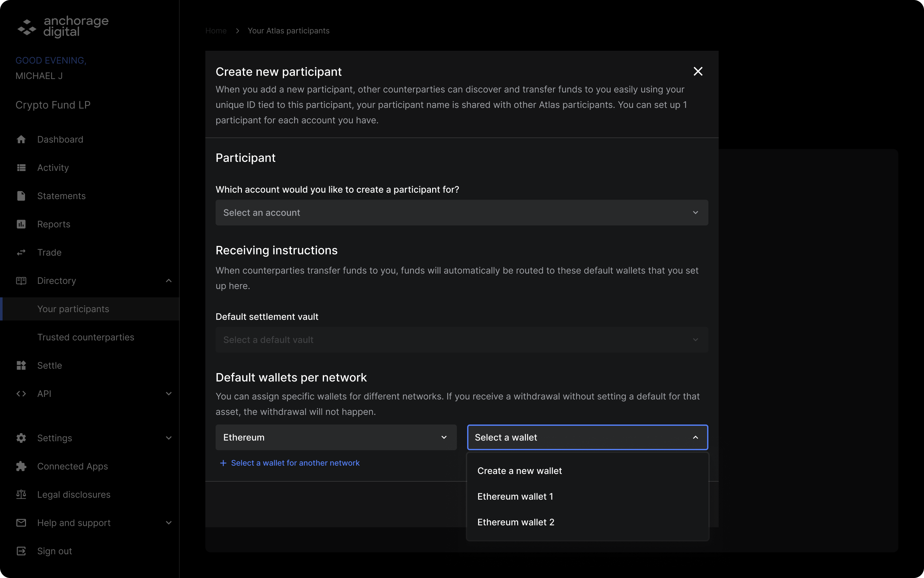Image resolution: width=924 pixels, height=578 pixels.
Task: Click the Directory book icon
Action: coord(21,281)
